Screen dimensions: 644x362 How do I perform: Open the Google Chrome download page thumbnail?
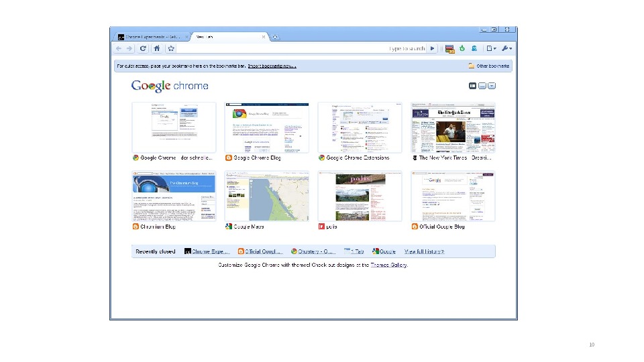click(174, 127)
